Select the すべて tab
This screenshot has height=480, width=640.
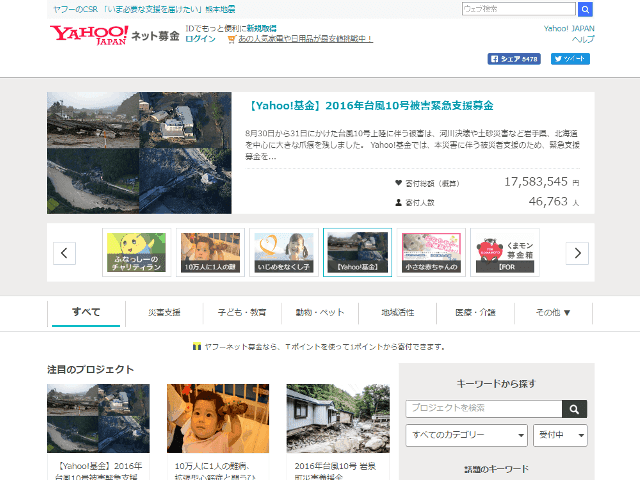click(x=86, y=313)
